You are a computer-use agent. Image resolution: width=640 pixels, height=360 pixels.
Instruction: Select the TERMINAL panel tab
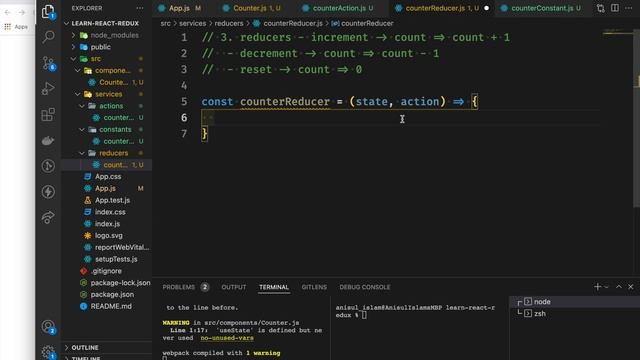[273, 287]
